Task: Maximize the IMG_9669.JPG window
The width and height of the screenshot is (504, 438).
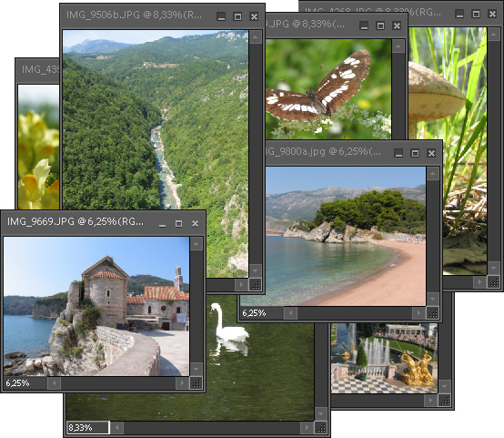Action: 178,224
